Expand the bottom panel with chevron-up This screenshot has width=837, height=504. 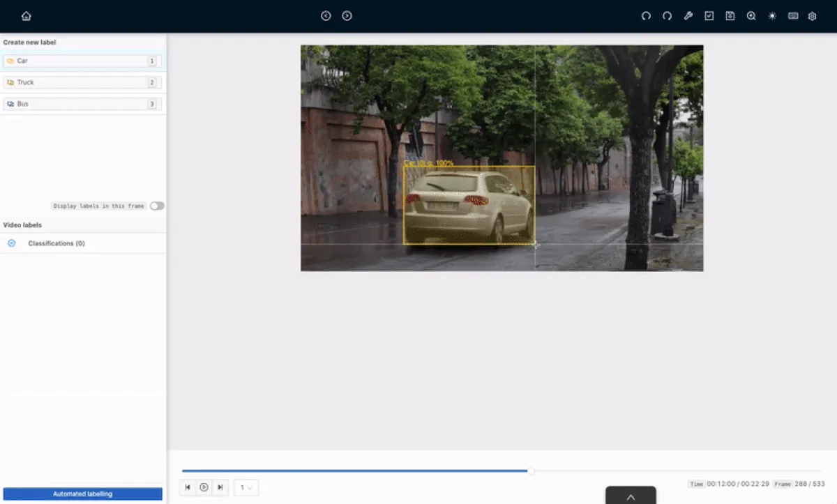(x=631, y=497)
